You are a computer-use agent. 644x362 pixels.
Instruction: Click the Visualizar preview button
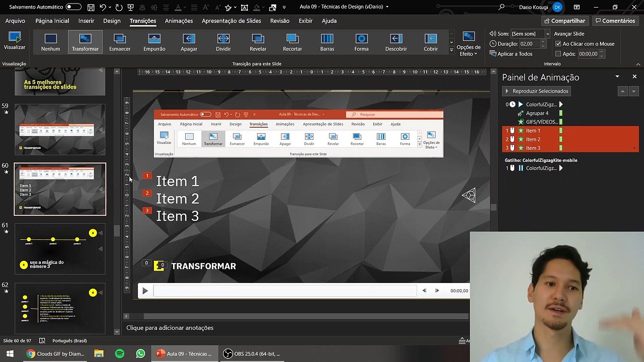pos(15,41)
